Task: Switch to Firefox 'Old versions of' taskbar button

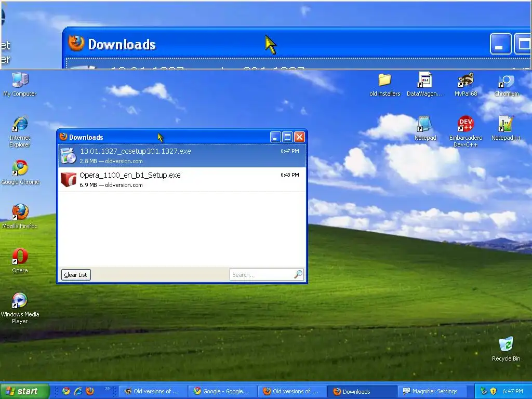Action: [x=292, y=391]
